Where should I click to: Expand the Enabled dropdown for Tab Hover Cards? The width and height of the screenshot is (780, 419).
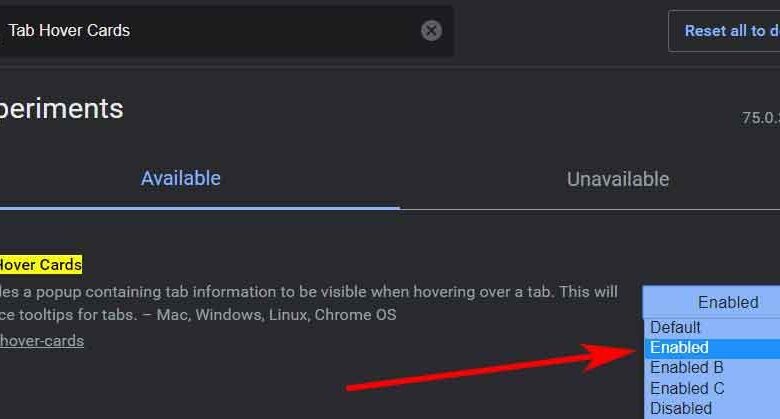[x=712, y=302]
